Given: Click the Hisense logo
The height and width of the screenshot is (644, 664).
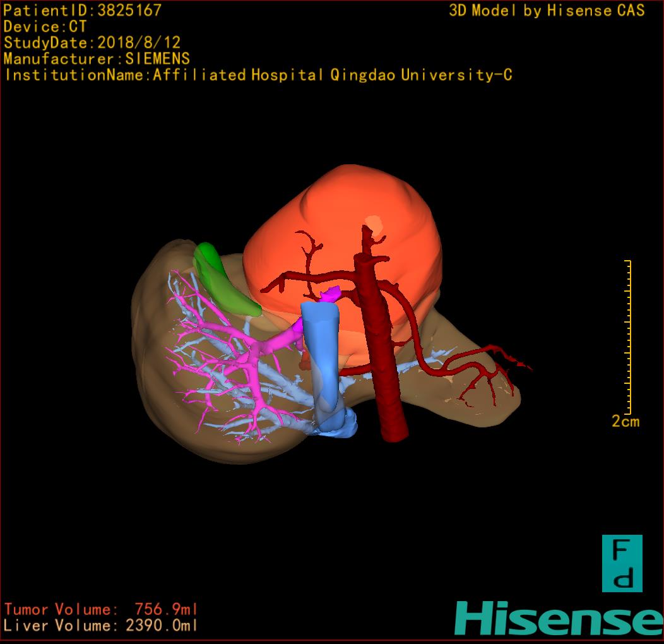Looking at the screenshot, I should click(559, 618).
